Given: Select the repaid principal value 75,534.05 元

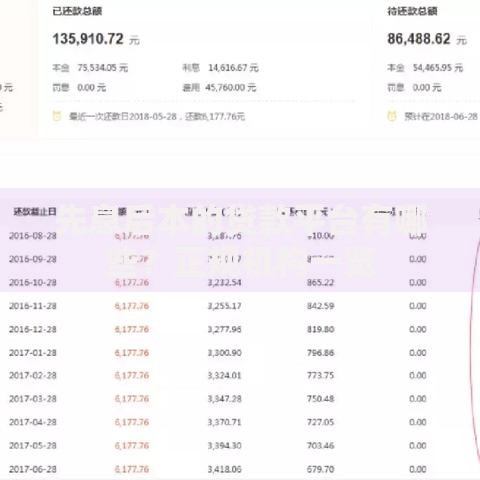Looking at the screenshot, I should point(103,68).
